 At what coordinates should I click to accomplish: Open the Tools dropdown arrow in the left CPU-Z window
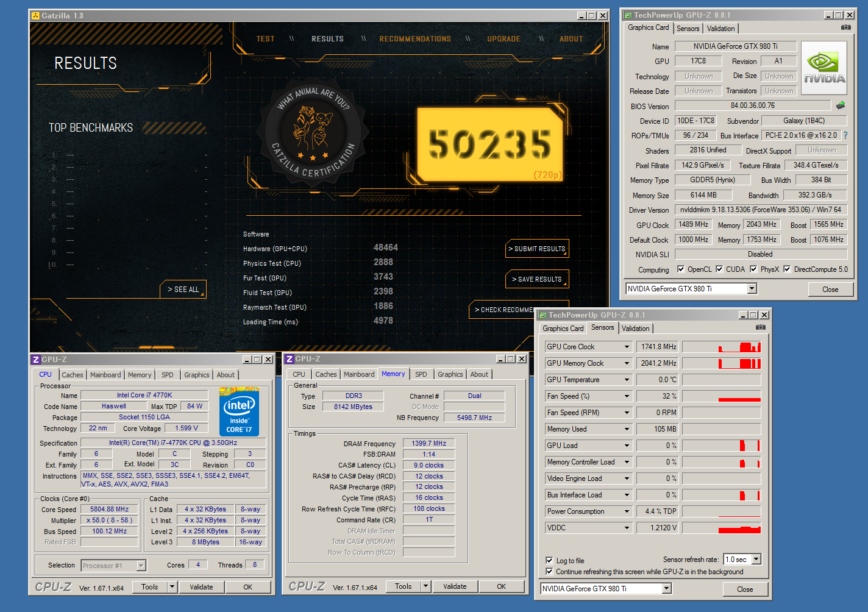(173, 587)
